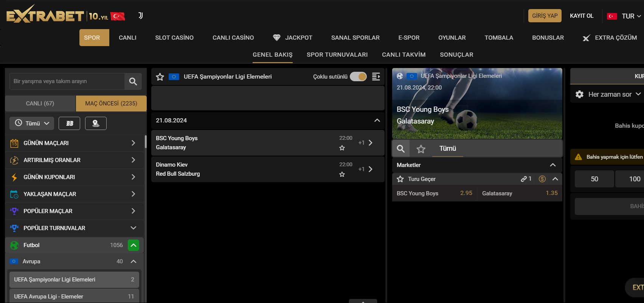Collapse the 21.08.2024 date section
This screenshot has width=644, height=303.
[377, 120]
